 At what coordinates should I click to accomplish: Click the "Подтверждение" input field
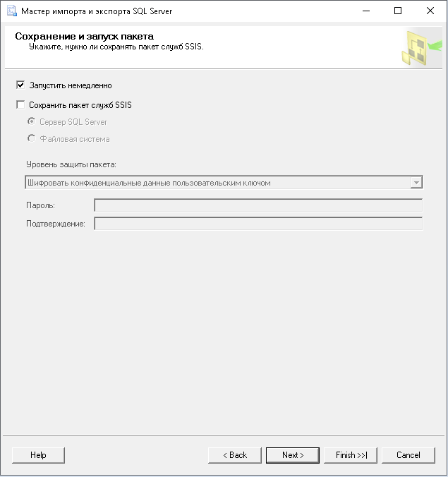click(258, 224)
